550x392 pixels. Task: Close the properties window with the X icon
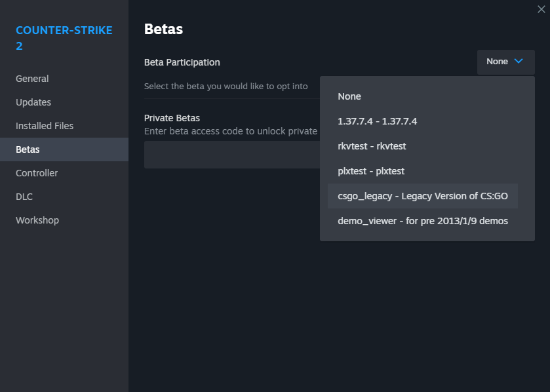click(541, 9)
